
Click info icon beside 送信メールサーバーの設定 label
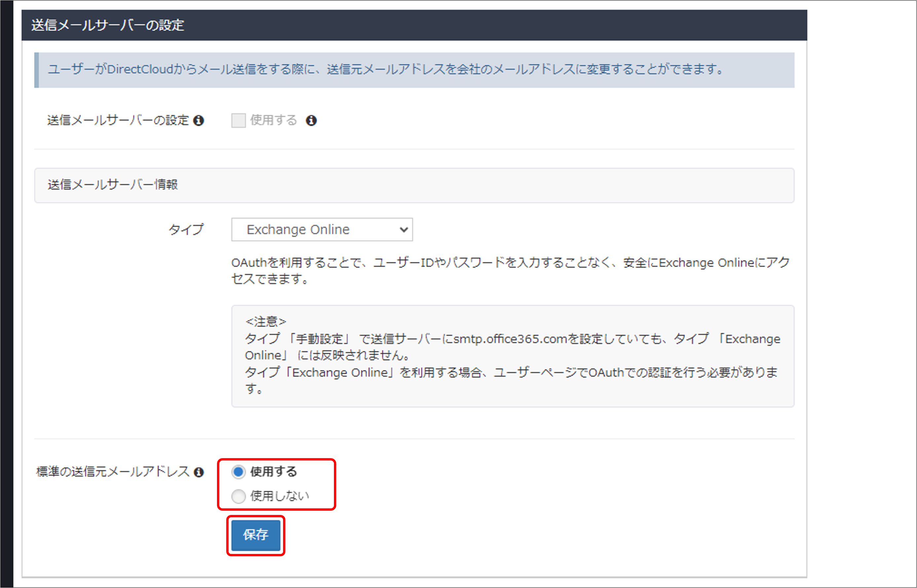tap(200, 120)
